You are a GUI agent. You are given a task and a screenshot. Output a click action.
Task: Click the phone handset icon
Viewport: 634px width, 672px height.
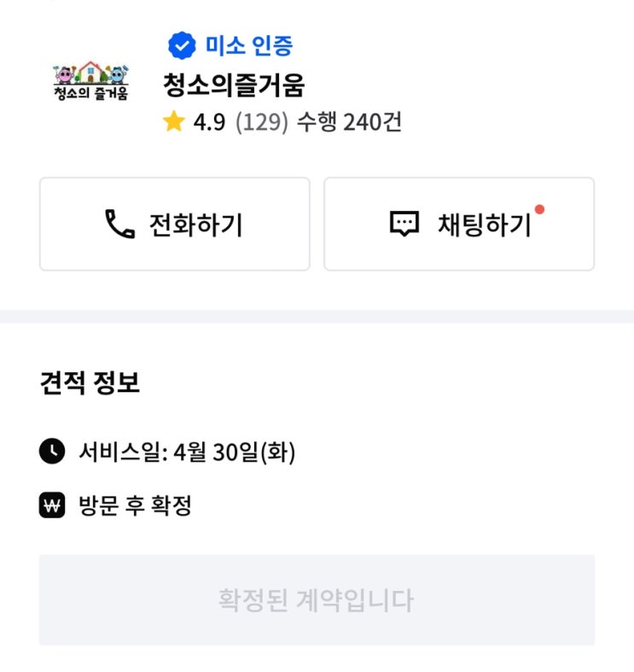(119, 224)
